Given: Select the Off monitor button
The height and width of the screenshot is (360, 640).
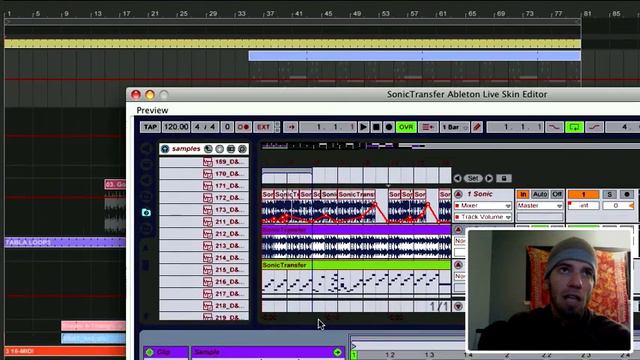Looking at the screenshot, I should 557,194.
